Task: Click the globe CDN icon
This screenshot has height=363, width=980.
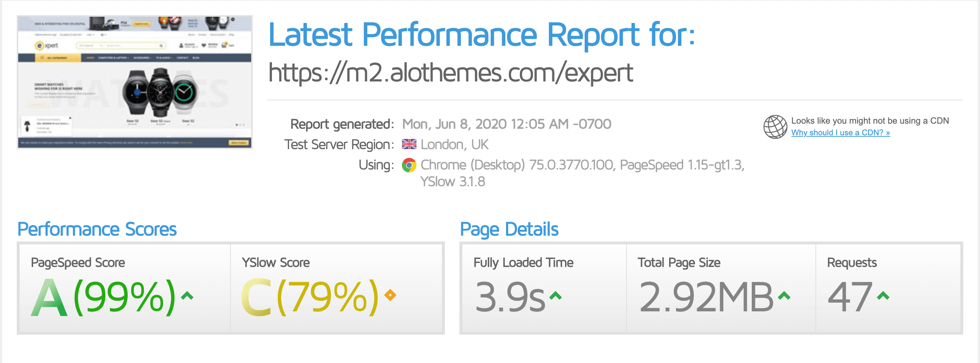Action: [775, 127]
